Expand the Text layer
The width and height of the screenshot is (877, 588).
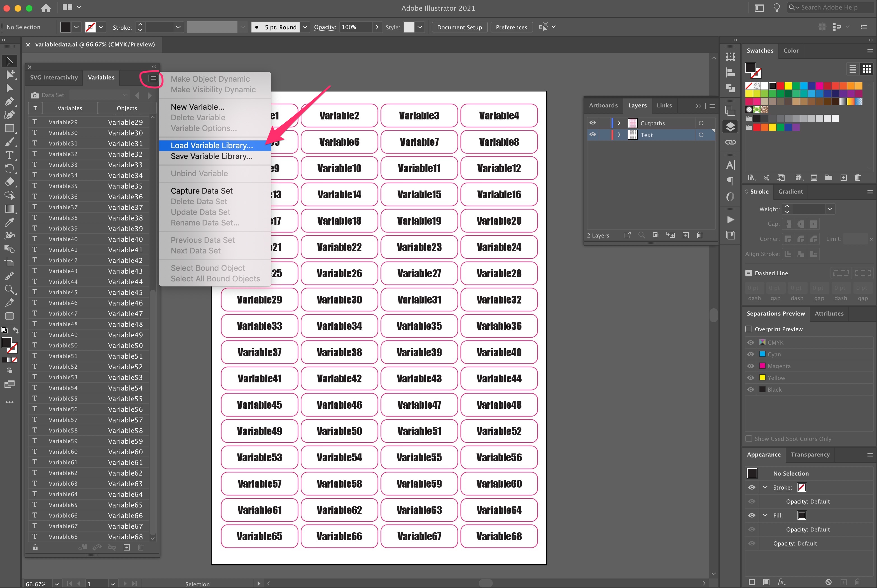coord(619,135)
